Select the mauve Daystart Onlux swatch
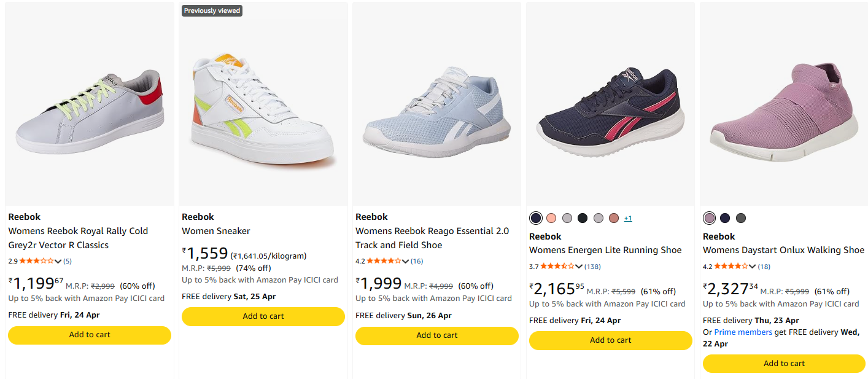The width and height of the screenshot is (868, 379). (710, 218)
